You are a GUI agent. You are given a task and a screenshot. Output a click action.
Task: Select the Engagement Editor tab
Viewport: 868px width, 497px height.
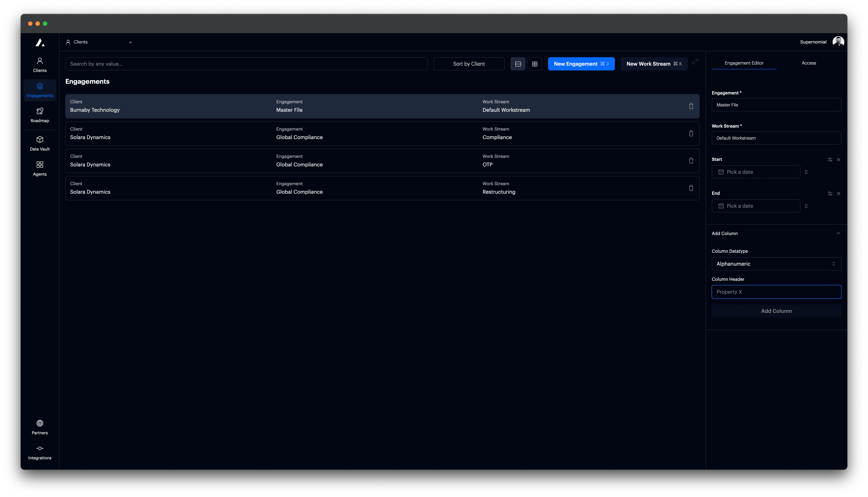744,63
